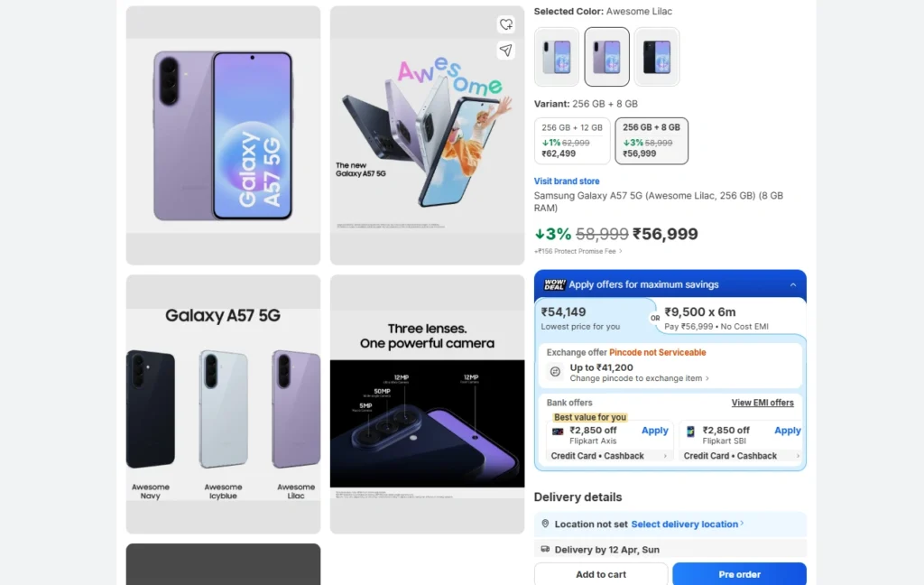
Task: Open View EMI offers
Action: 762,403
